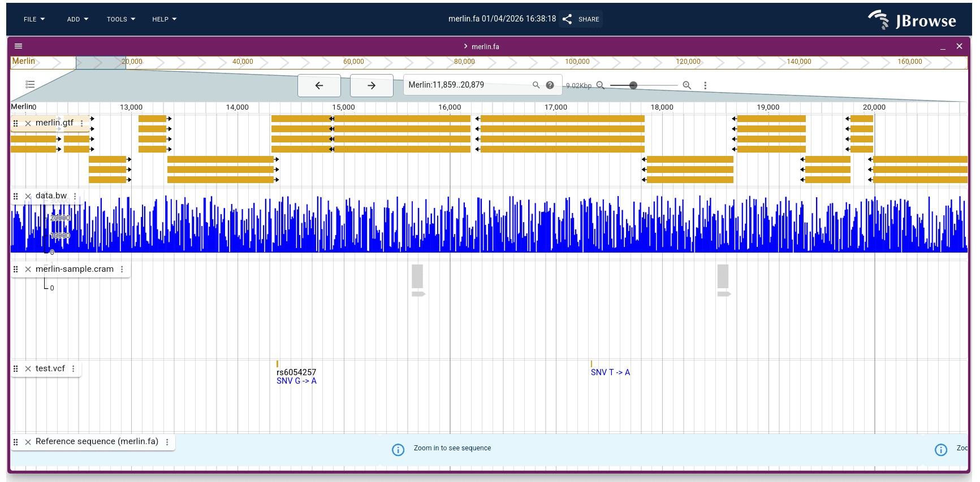Close the merlin.gtf track
This screenshot has width=980, height=482.
(28, 123)
